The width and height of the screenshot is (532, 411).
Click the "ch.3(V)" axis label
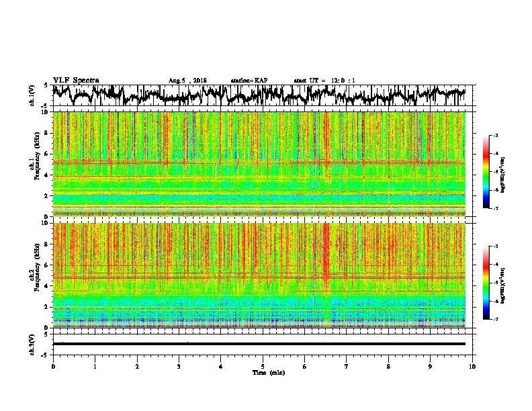32,345
